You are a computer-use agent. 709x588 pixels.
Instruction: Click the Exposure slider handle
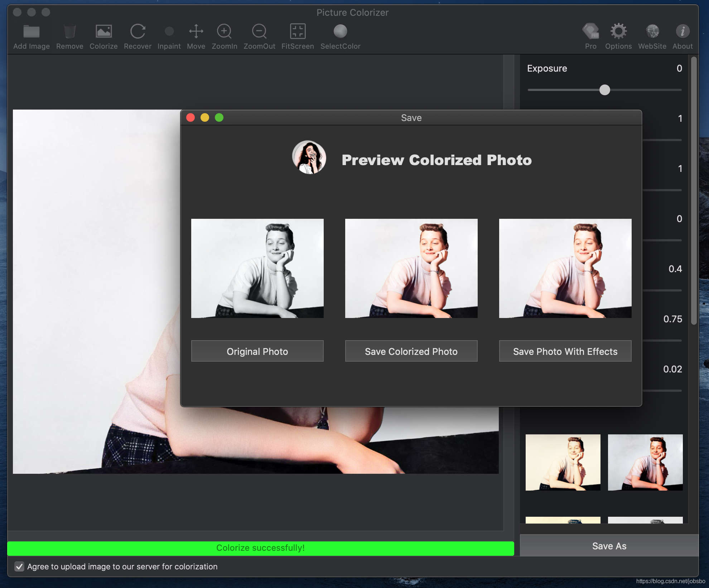click(x=605, y=90)
